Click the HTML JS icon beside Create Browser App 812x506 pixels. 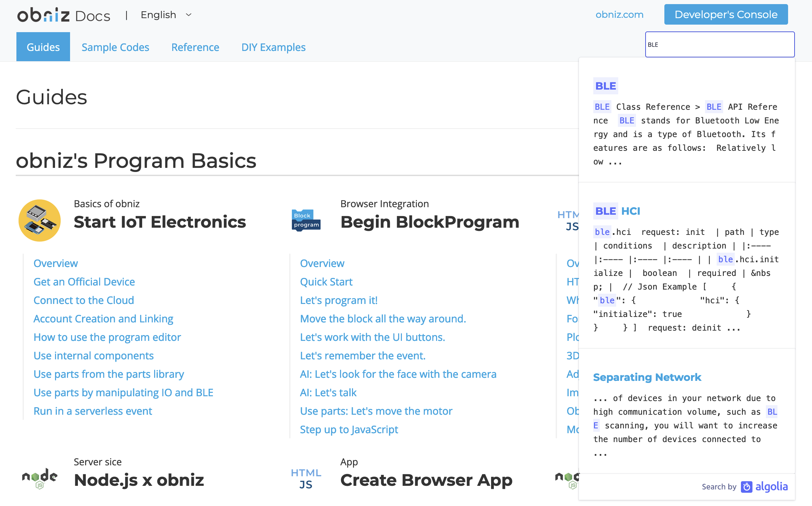306,478
